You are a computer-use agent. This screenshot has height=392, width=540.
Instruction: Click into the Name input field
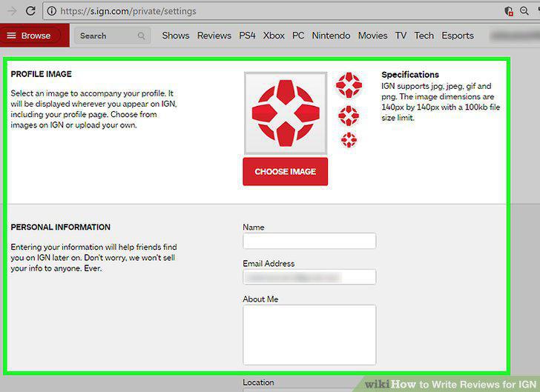pyautogui.click(x=309, y=241)
